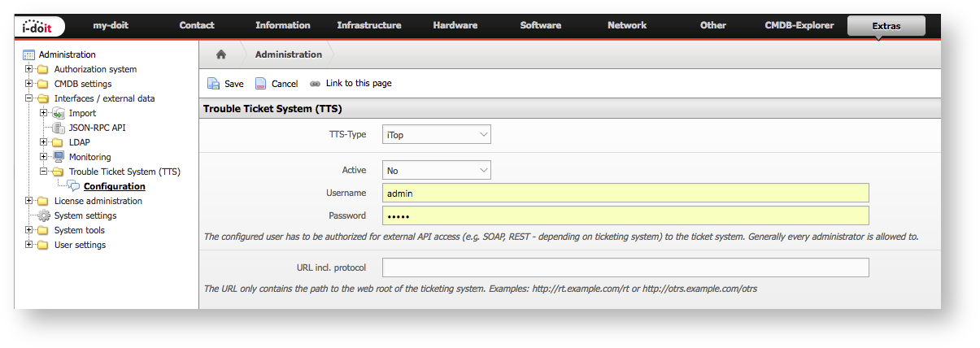
Task: Expand the Authorization system node
Action: 29,69
